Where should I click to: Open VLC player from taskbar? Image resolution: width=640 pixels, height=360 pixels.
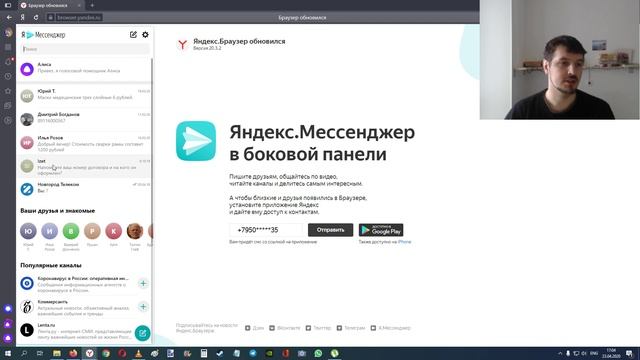(x=138, y=353)
